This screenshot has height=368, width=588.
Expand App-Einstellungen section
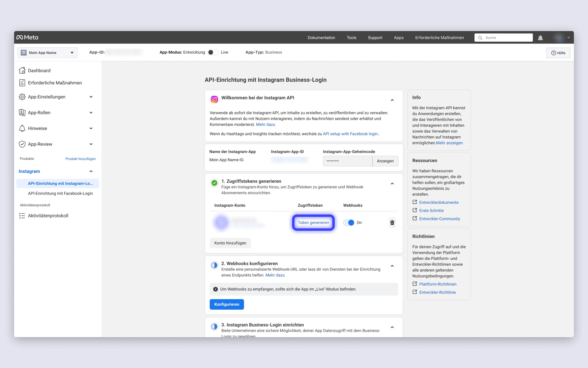pos(91,97)
